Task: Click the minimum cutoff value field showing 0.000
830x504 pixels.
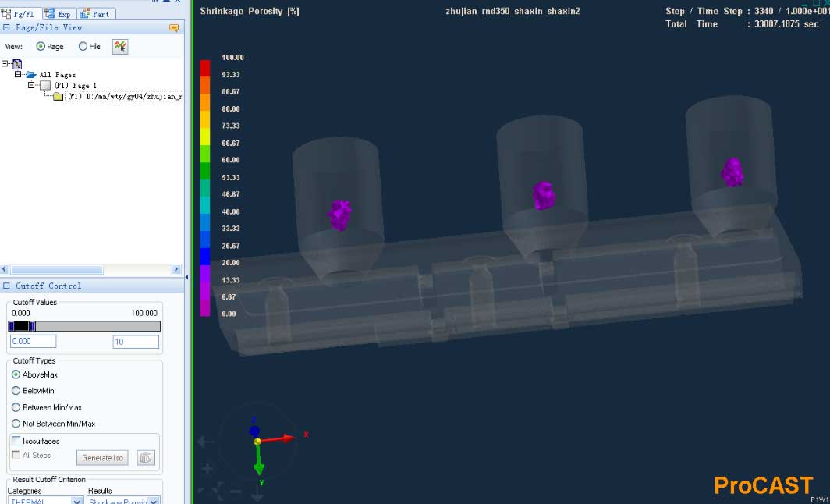Action: coord(33,342)
